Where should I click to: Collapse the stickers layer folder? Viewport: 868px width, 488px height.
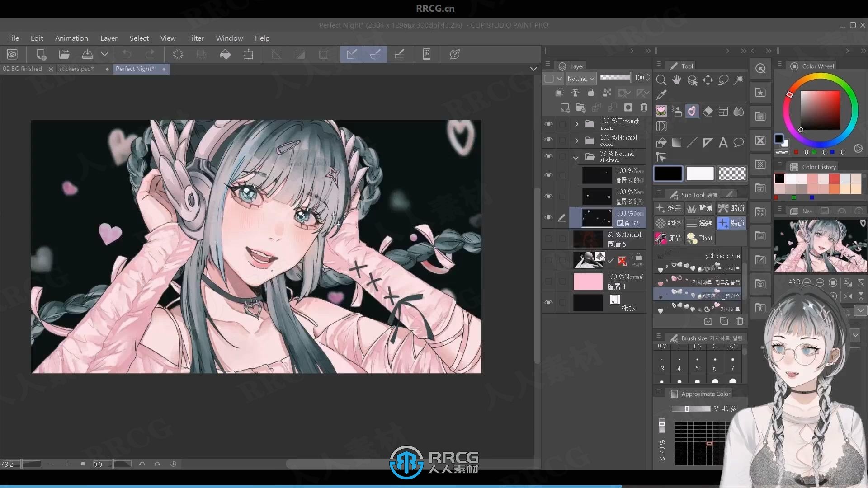(576, 157)
